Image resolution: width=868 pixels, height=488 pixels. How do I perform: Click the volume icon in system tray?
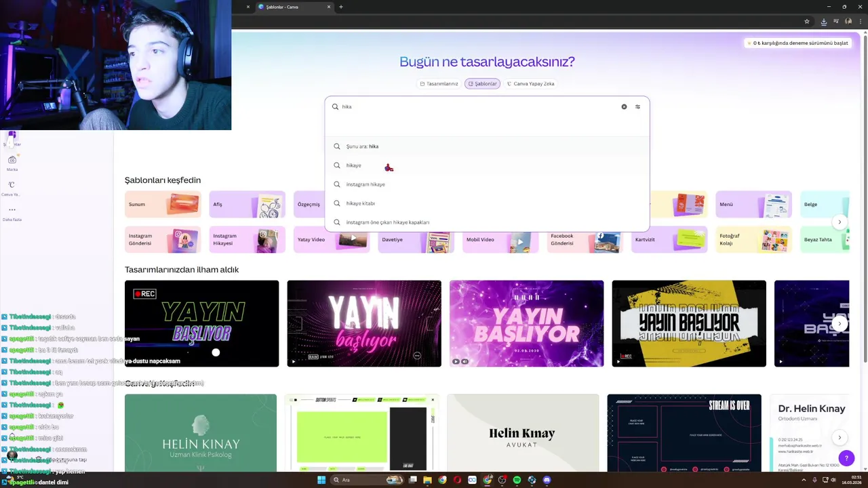click(x=833, y=480)
